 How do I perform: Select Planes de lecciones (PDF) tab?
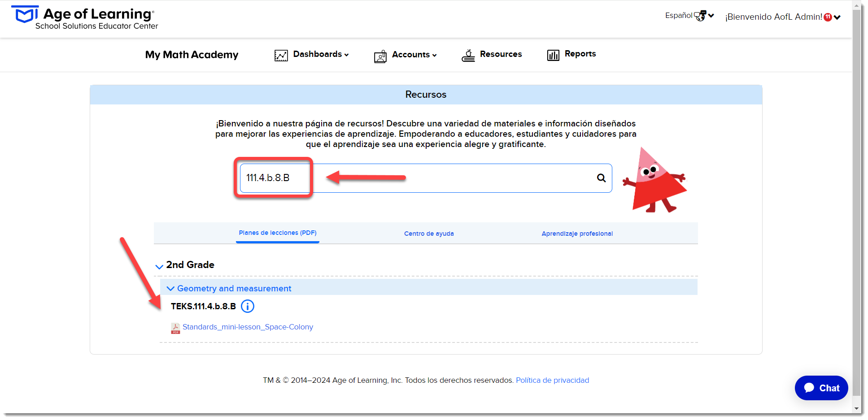[x=278, y=233]
